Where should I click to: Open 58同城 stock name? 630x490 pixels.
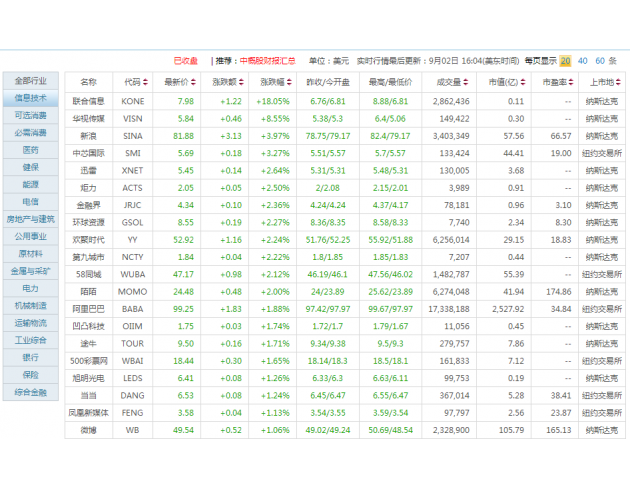[88, 274]
